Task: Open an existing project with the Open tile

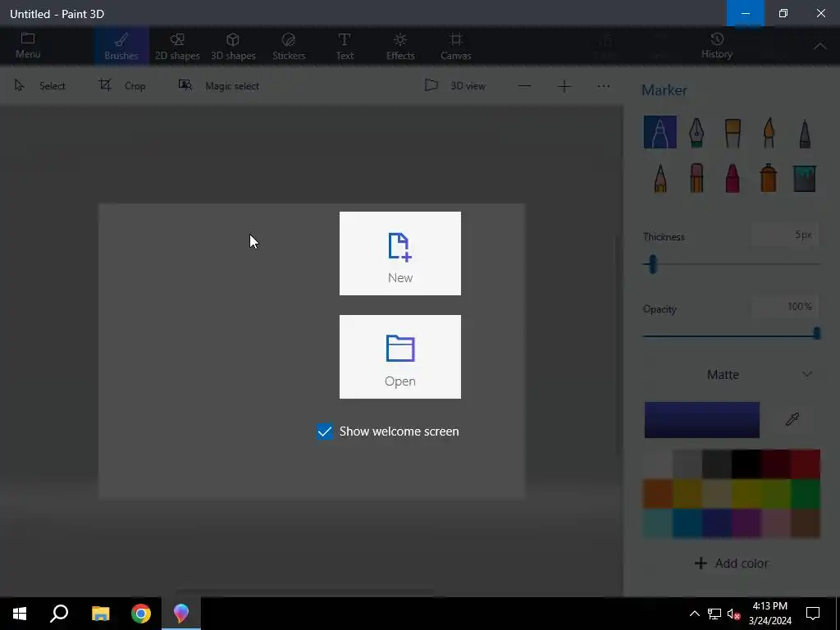Action: click(x=399, y=356)
